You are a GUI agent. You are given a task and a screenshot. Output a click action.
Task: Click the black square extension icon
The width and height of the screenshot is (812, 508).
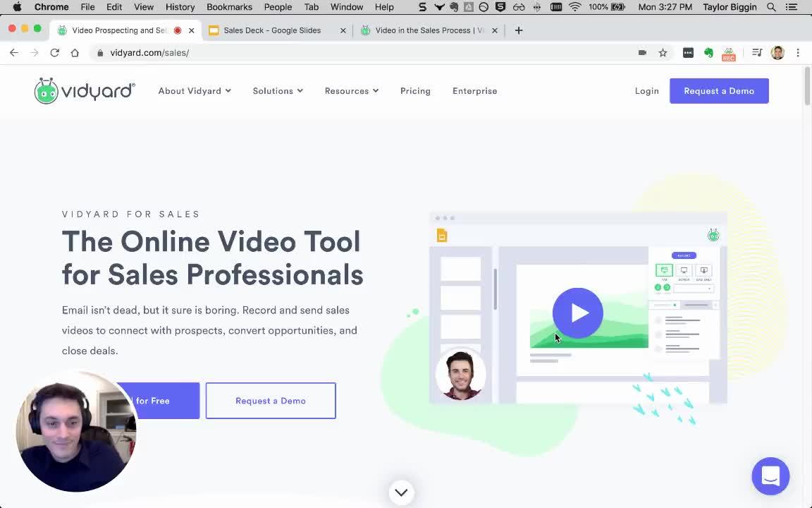[x=688, y=52]
